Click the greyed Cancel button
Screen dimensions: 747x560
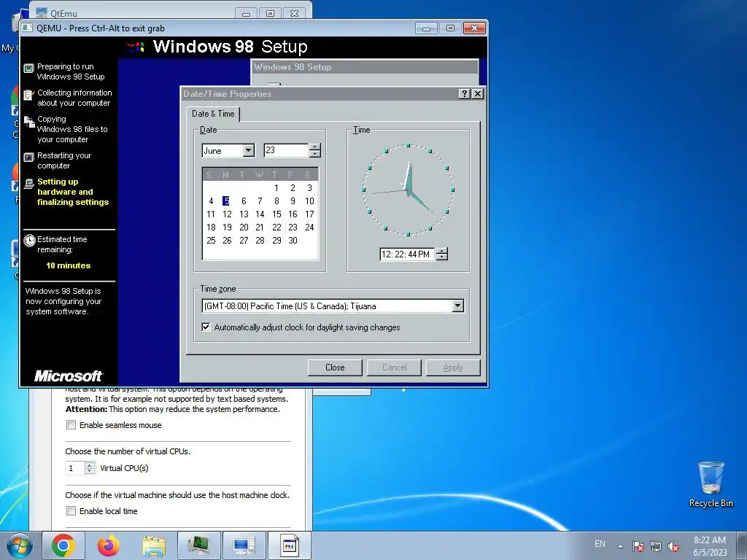tap(394, 367)
